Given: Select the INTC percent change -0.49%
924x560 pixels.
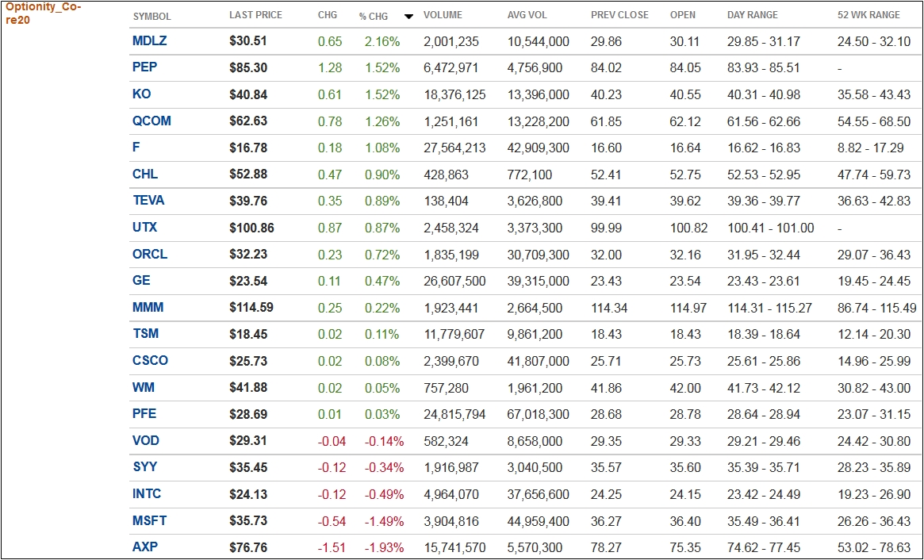Looking at the screenshot, I should 384,495.
